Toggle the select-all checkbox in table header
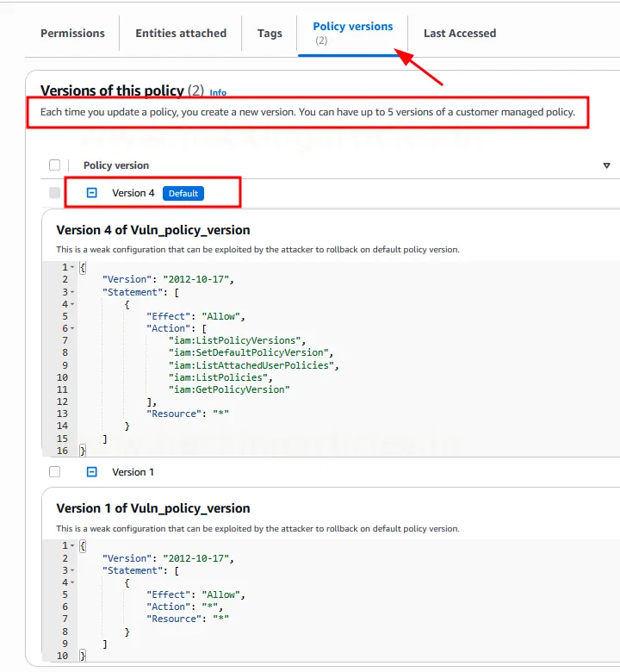Screen dimensions: 620x672 pos(55,165)
